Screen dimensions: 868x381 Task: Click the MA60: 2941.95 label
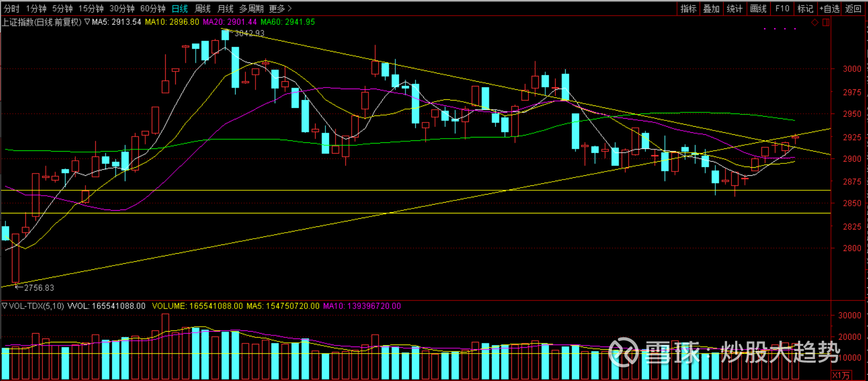click(288, 22)
